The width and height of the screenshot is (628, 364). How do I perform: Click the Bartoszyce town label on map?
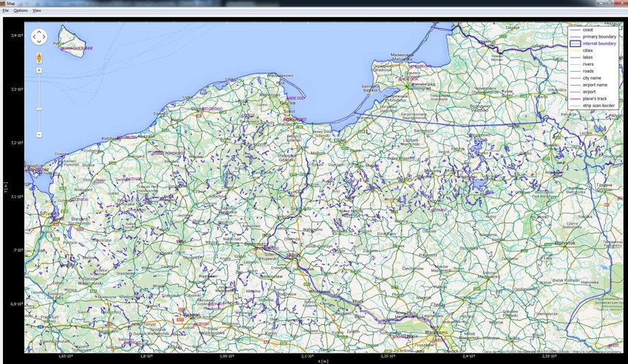pos(424,131)
